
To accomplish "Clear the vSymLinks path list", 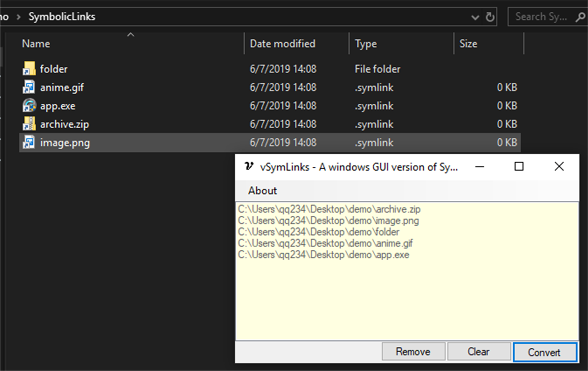I will (479, 351).
